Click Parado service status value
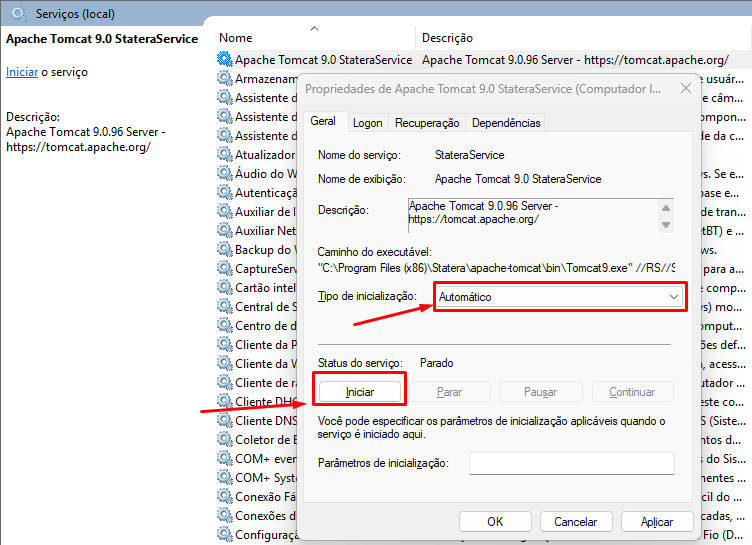752x545 pixels. coord(436,363)
